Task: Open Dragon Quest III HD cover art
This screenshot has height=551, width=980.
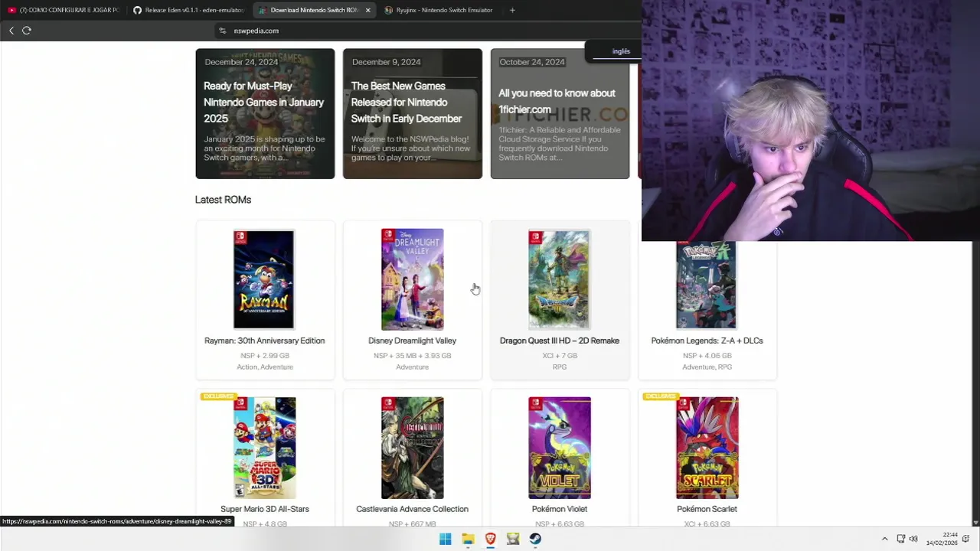Action: [x=559, y=279]
